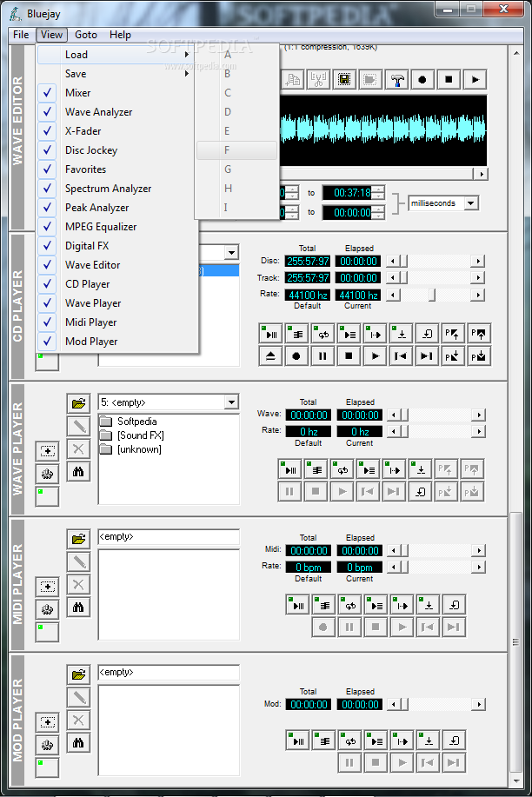Toggle Disc Jockey panel visibility
Screen dimensions: 532x797
click(x=117, y=150)
